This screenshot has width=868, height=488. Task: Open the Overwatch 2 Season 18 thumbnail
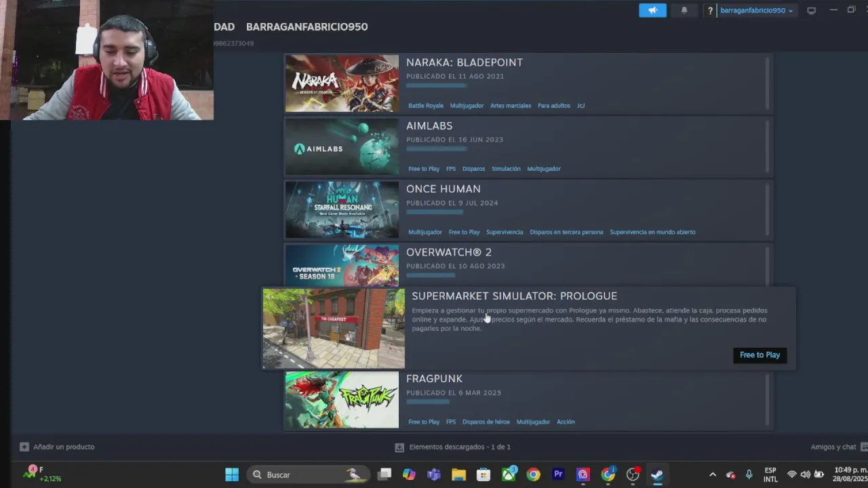click(x=342, y=266)
